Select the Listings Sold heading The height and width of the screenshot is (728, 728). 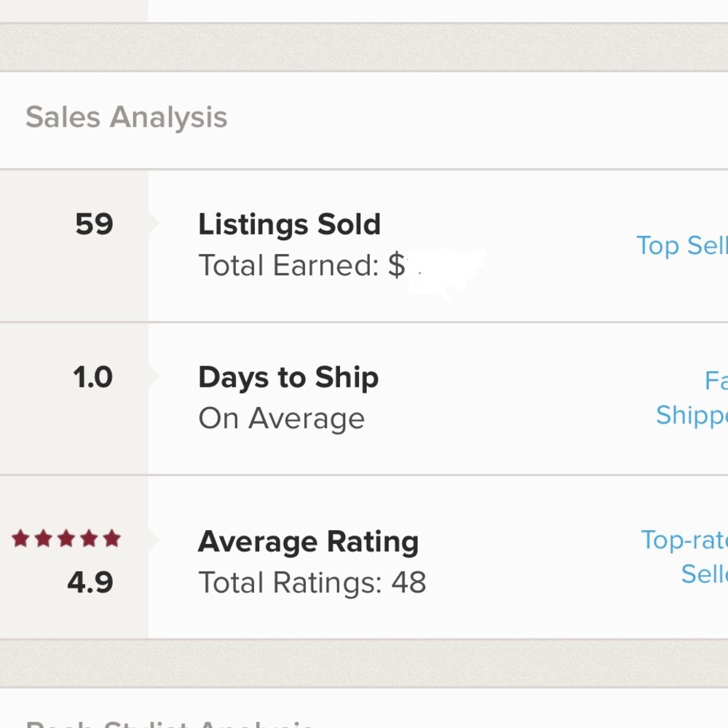click(289, 224)
